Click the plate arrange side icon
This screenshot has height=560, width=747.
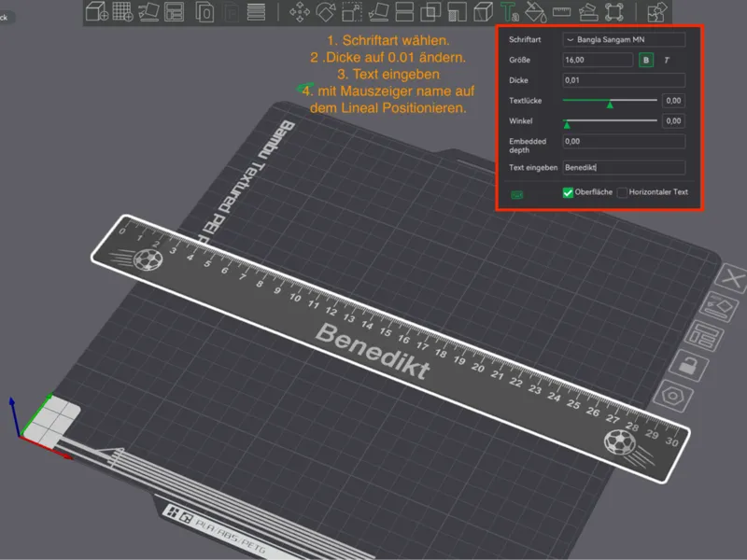pos(704,336)
